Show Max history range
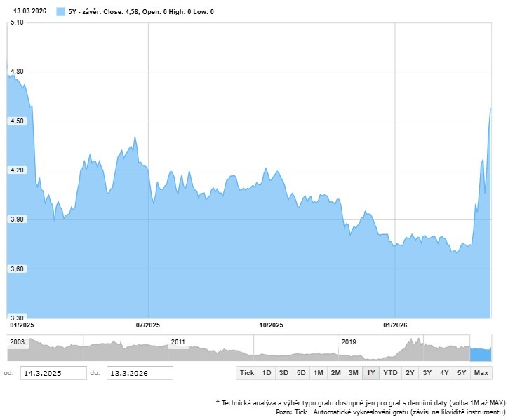The image size is (508, 420). point(481,373)
